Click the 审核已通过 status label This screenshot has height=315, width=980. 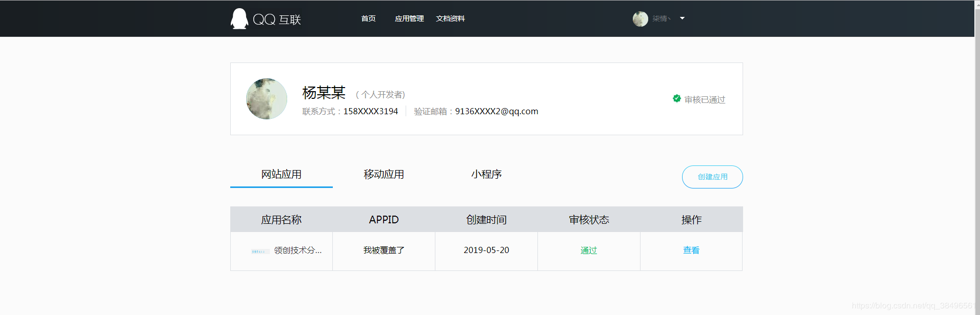(x=705, y=100)
